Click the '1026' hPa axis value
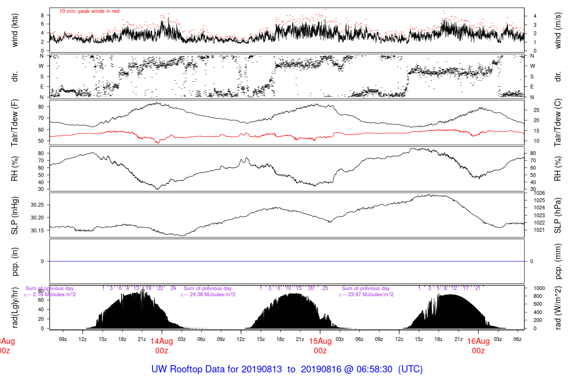Image resolution: width=574 pixels, height=392 pixels. [539, 193]
